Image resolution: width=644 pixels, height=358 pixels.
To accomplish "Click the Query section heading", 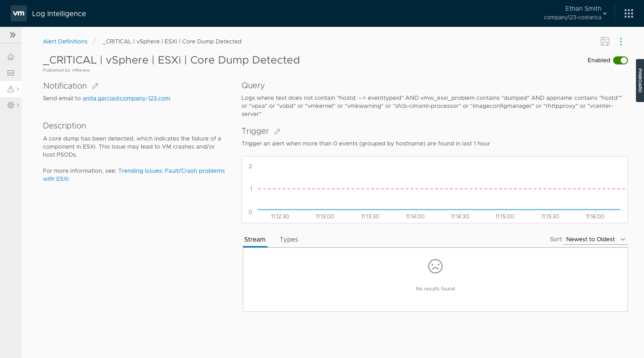I will (253, 85).
